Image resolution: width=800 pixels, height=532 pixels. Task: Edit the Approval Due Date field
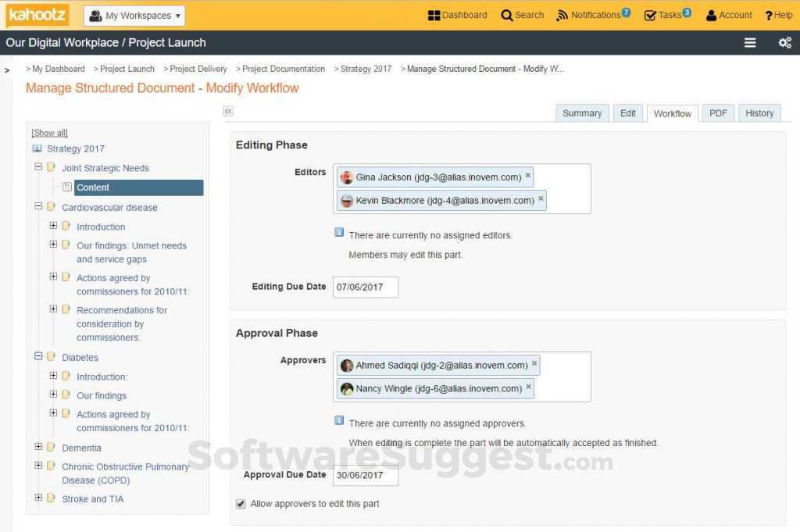point(366,476)
